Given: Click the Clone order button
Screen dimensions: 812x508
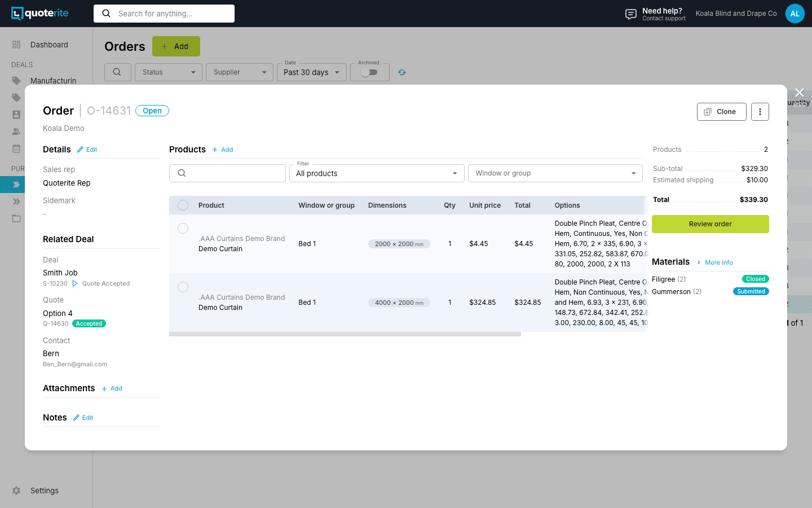Looking at the screenshot, I should 722,112.
